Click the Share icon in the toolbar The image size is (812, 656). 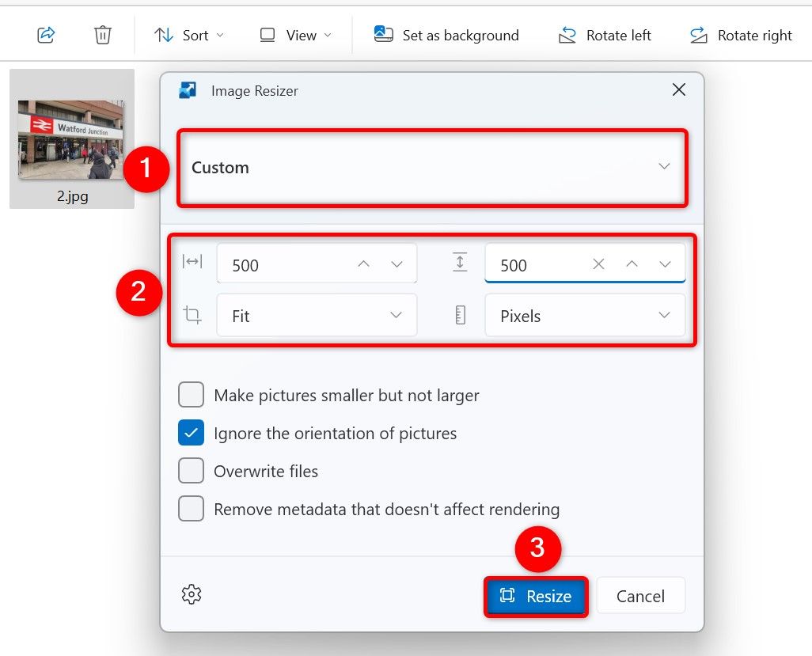click(45, 34)
